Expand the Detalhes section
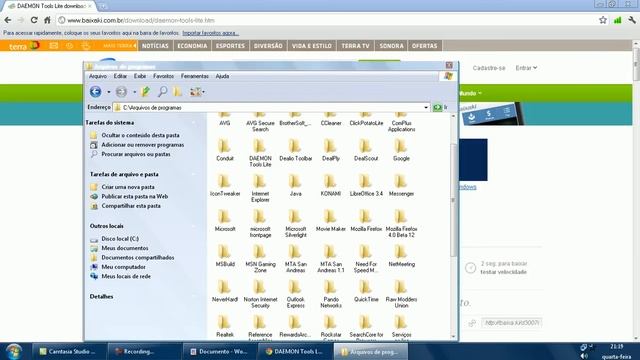Viewport: 640px width, 360px height. 194,296
